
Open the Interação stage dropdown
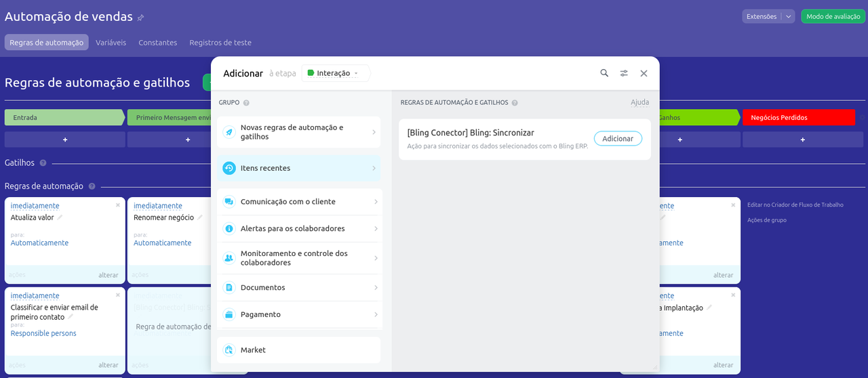pyautogui.click(x=336, y=73)
